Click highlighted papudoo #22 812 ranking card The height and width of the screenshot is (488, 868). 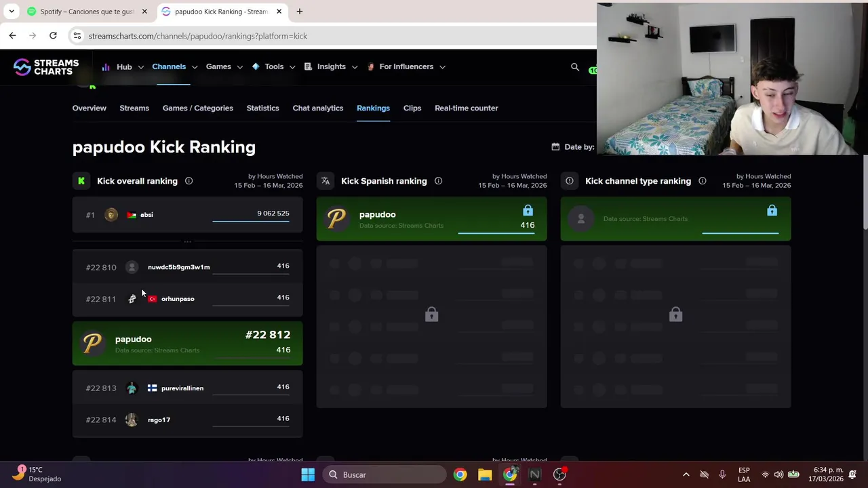(x=187, y=343)
